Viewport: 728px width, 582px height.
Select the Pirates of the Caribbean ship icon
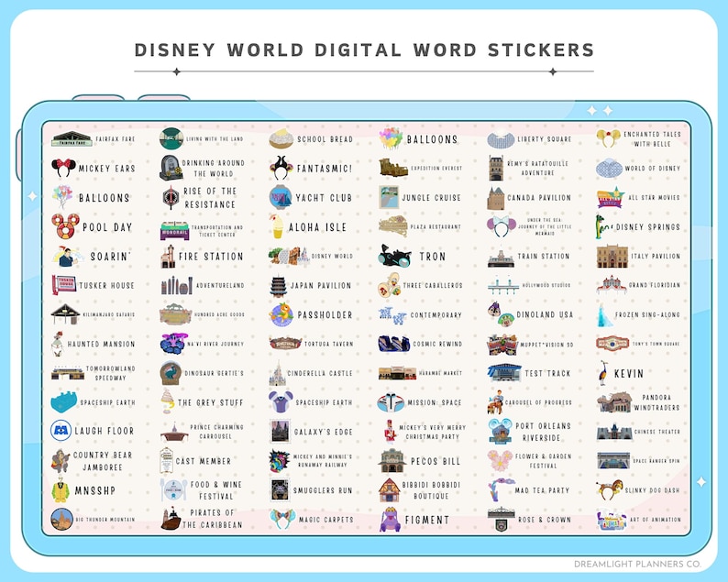pos(171,519)
